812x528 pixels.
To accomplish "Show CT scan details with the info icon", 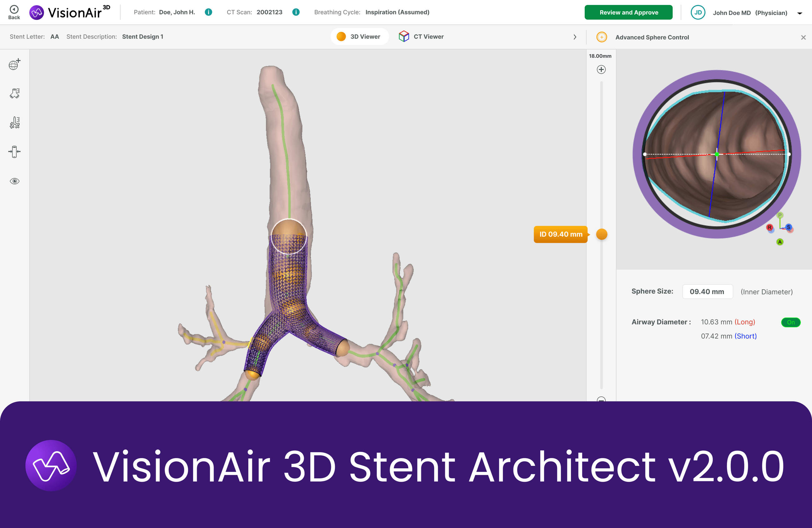I will pos(296,12).
